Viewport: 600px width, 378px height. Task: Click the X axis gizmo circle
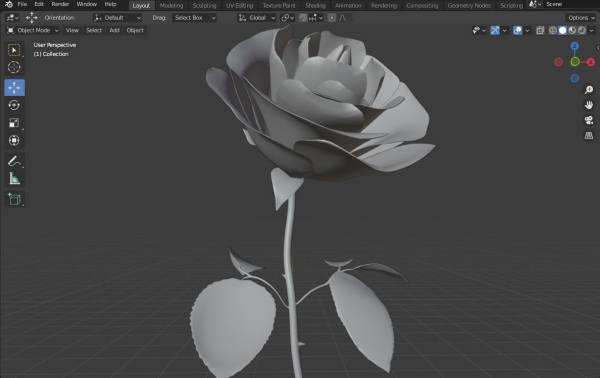coord(591,62)
